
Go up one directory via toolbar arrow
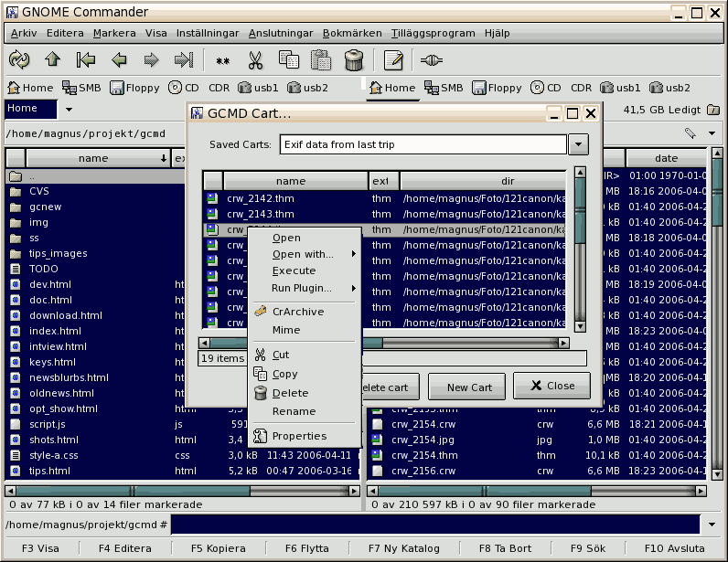[x=52, y=59]
